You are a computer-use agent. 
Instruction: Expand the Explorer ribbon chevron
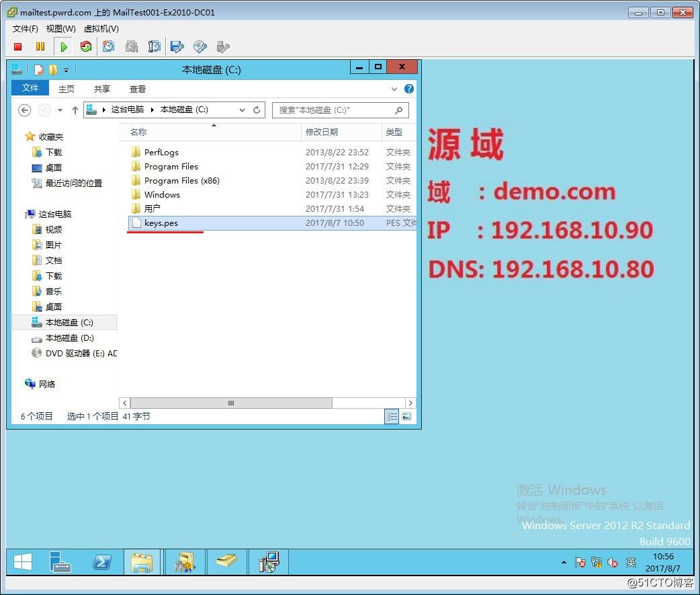tap(394, 89)
